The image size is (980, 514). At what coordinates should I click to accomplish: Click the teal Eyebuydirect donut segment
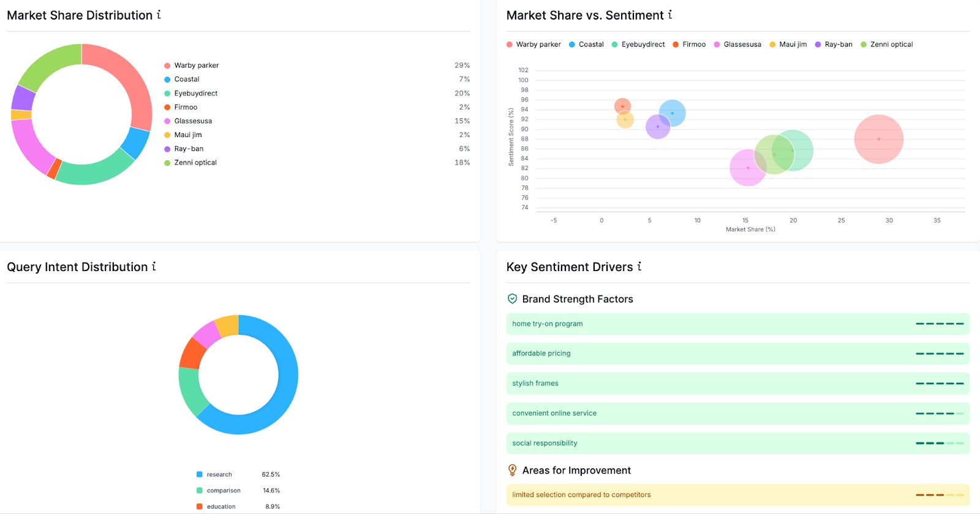[97, 172]
